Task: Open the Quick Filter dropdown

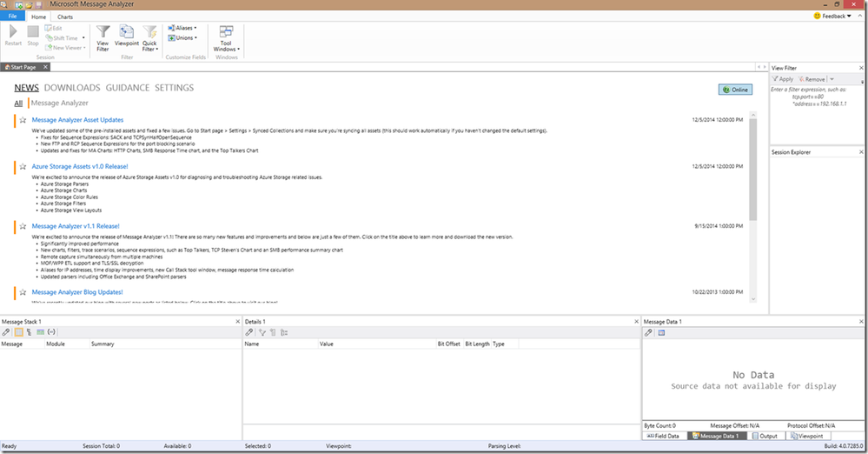Action: (x=150, y=38)
